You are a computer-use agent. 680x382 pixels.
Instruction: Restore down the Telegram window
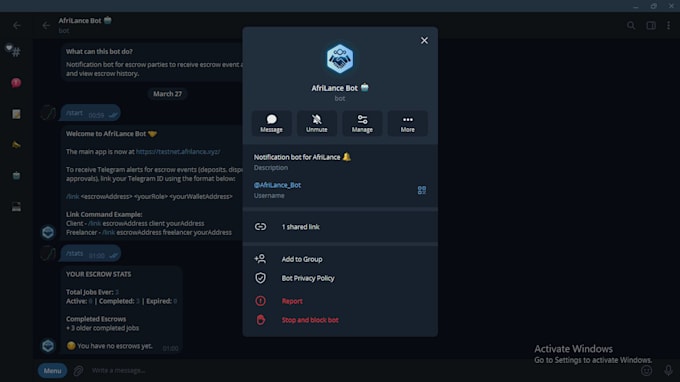[x=654, y=6]
